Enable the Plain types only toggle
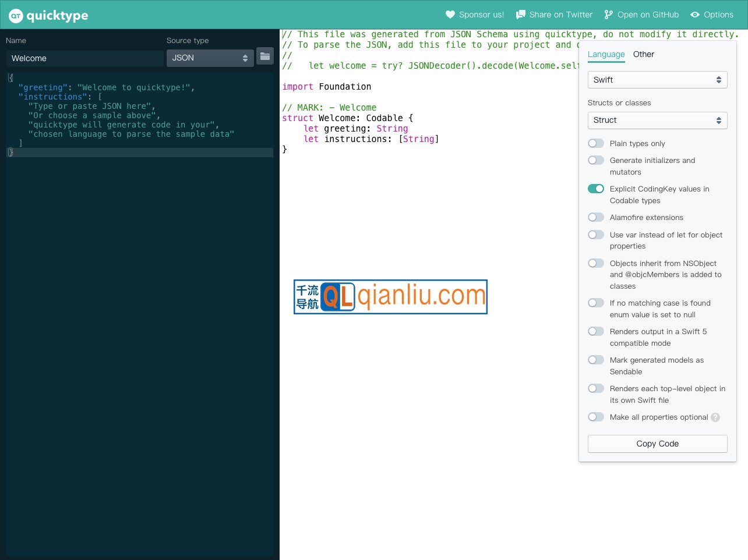Screen dimensions: 748x560 click(596, 143)
